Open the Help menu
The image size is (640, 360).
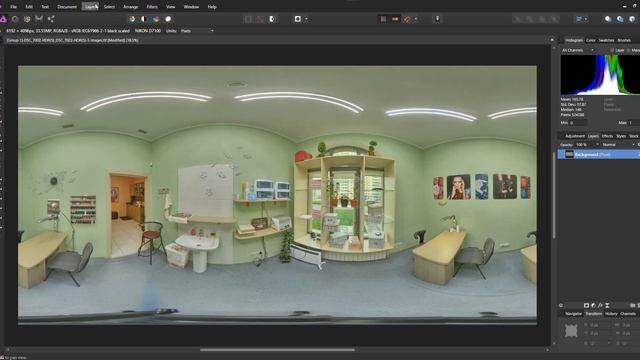[212, 7]
